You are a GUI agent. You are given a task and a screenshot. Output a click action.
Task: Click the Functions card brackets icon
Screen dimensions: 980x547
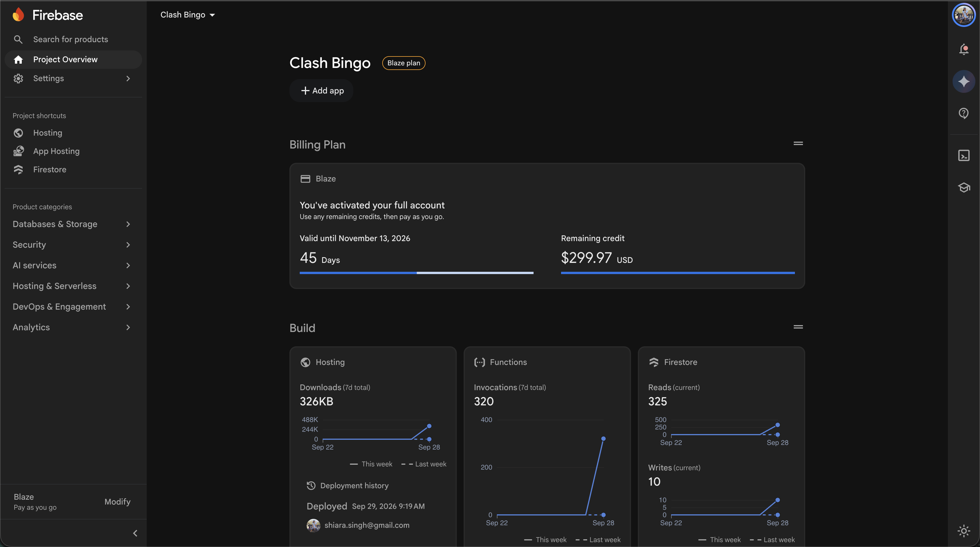(x=479, y=362)
